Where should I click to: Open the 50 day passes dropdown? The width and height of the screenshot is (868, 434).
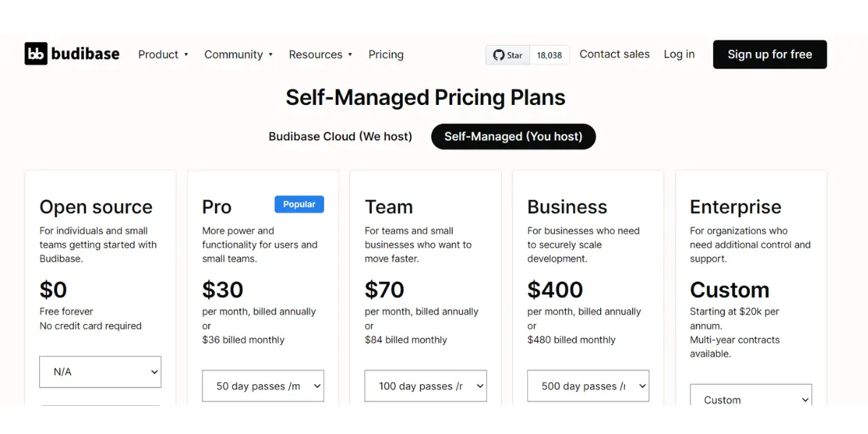click(x=263, y=386)
